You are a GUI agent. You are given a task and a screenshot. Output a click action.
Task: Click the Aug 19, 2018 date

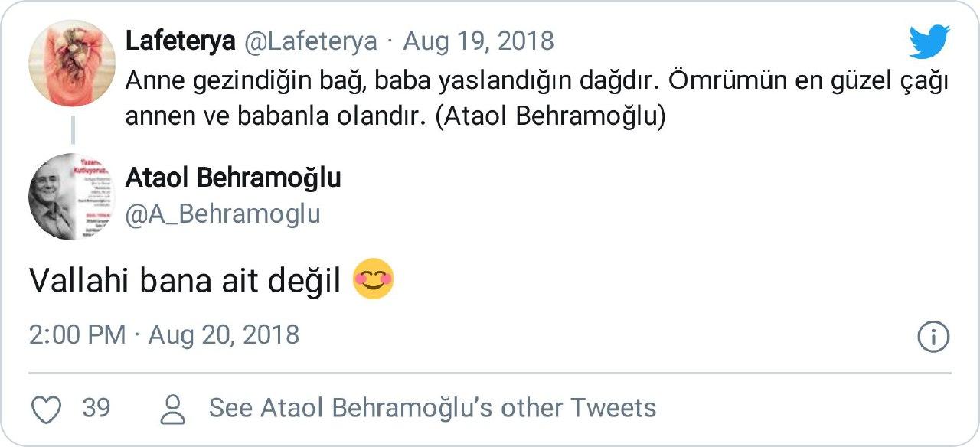click(479, 41)
